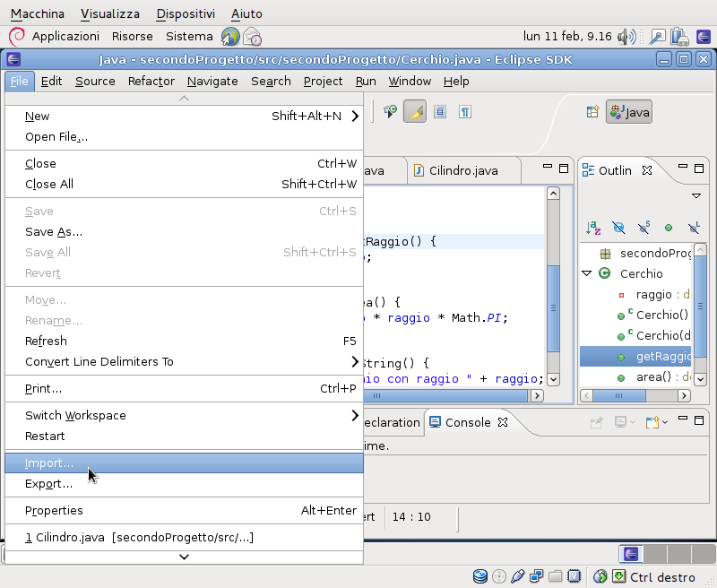Click Eclipse taskbar icon at bottom
The width and height of the screenshot is (717, 588).
pos(631,554)
